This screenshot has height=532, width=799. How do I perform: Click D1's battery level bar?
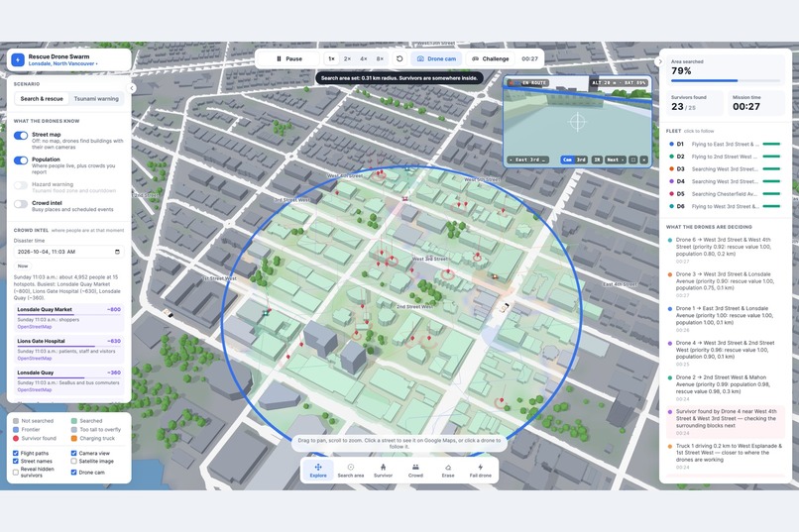tap(771, 144)
